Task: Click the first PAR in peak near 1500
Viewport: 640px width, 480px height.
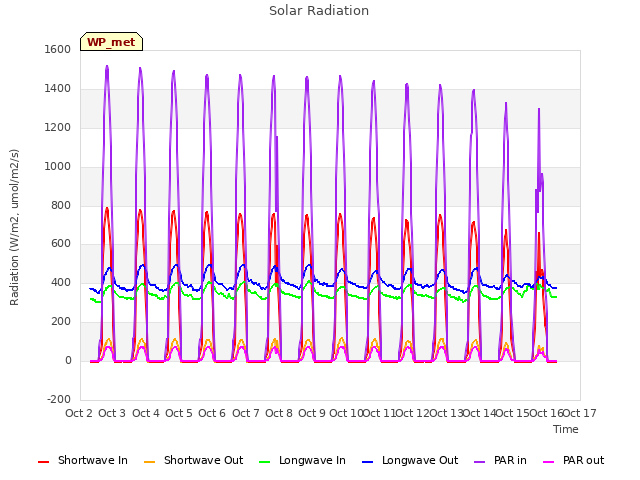Action: click(x=107, y=67)
